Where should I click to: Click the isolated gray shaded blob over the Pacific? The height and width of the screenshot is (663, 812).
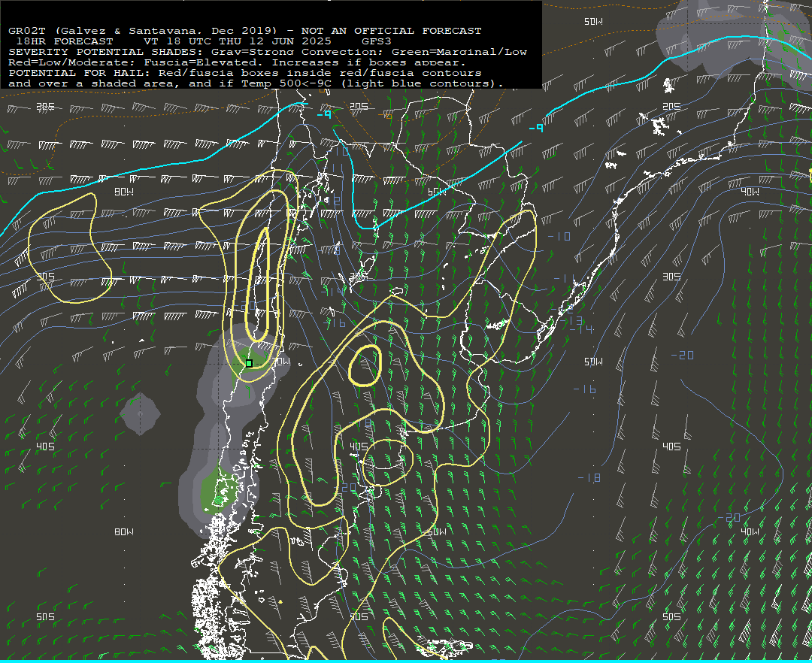click(x=140, y=413)
